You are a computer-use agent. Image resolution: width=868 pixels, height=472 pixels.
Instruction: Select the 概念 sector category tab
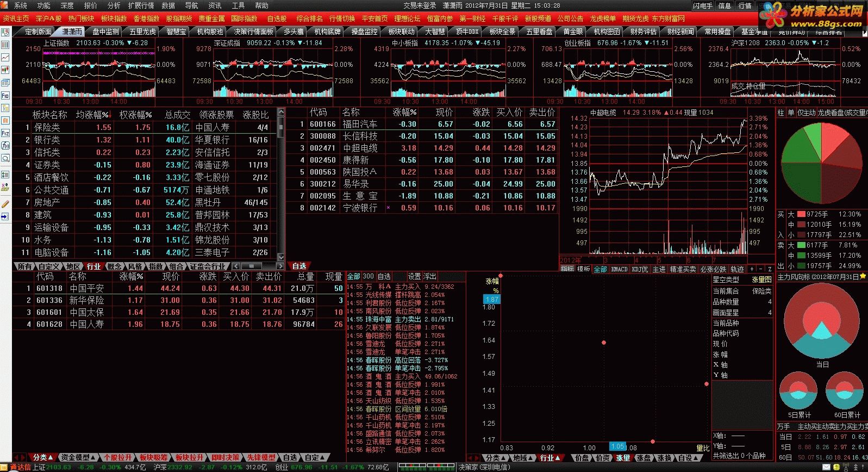coord(114,266)
